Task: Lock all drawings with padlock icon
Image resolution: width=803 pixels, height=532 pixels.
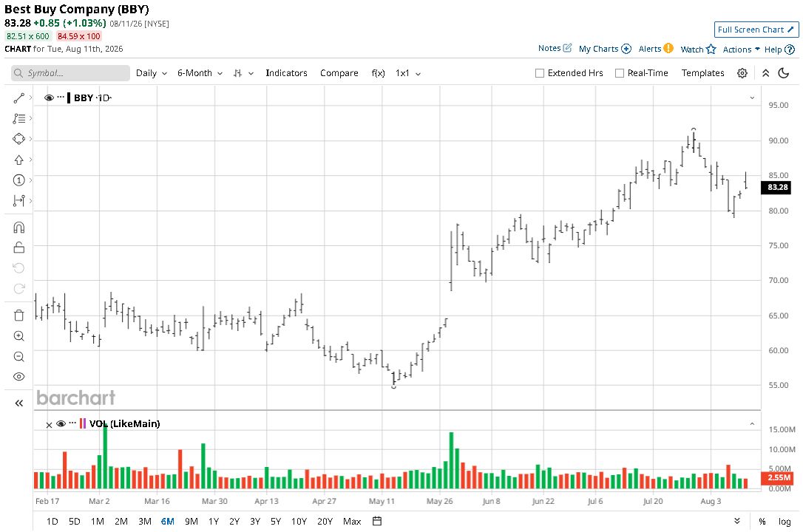Action: point(19,248)
